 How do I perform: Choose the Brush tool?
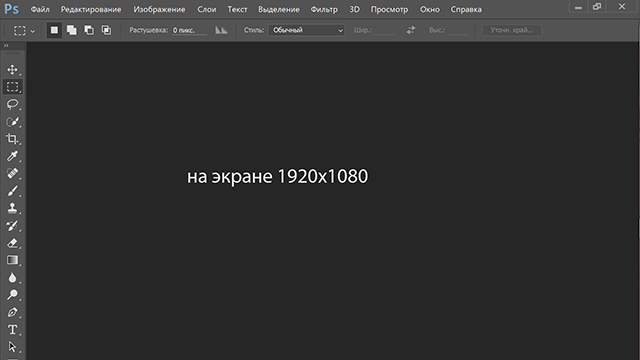point(12,191)
